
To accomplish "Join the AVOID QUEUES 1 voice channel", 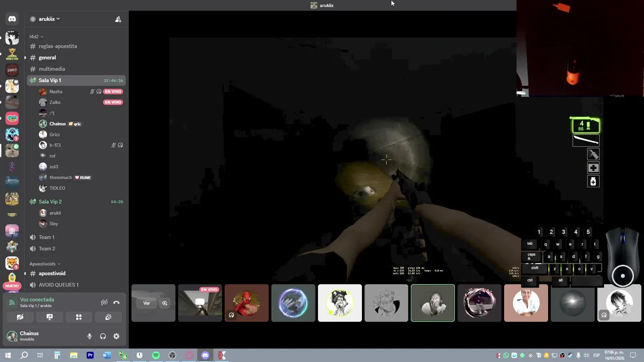I will [x=75, y=285].
